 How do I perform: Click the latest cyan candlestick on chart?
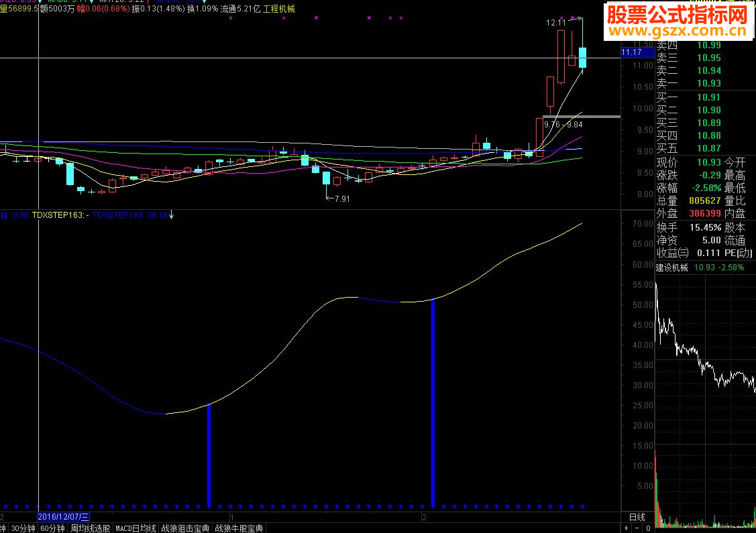click(582, 58)
